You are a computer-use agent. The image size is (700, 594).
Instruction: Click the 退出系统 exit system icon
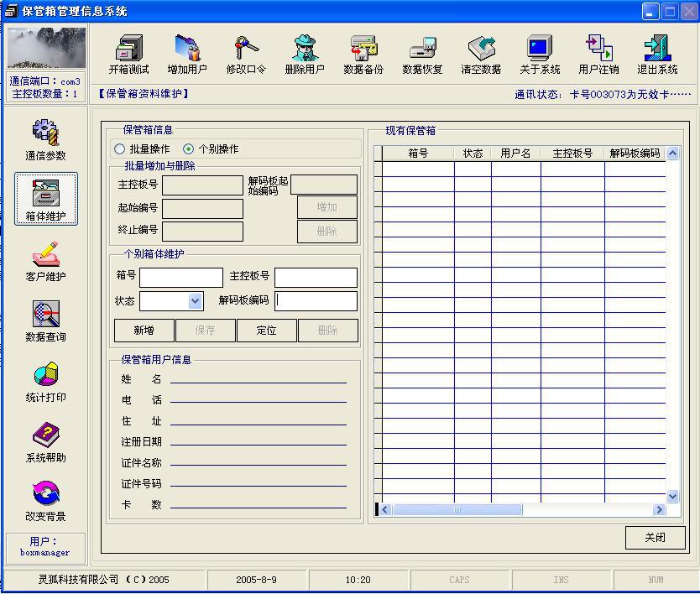pyautogui.click(x=657, y=54)
